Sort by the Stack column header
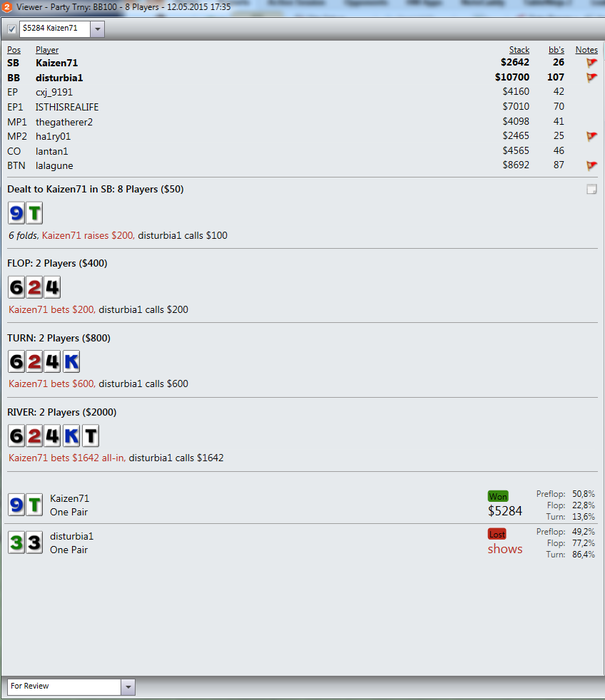This screenshot has width=605, height=700. pos(519,50)
